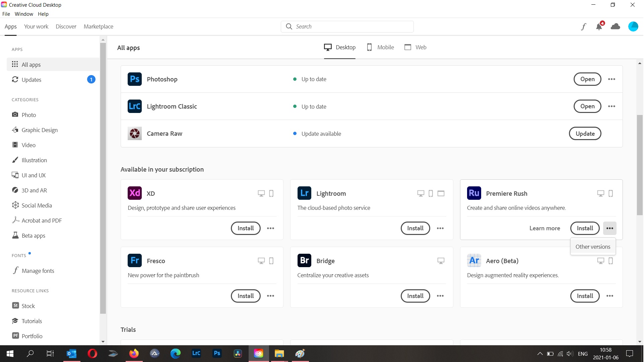
Task: Open more options menu for Photoshop
Action: 611,79
